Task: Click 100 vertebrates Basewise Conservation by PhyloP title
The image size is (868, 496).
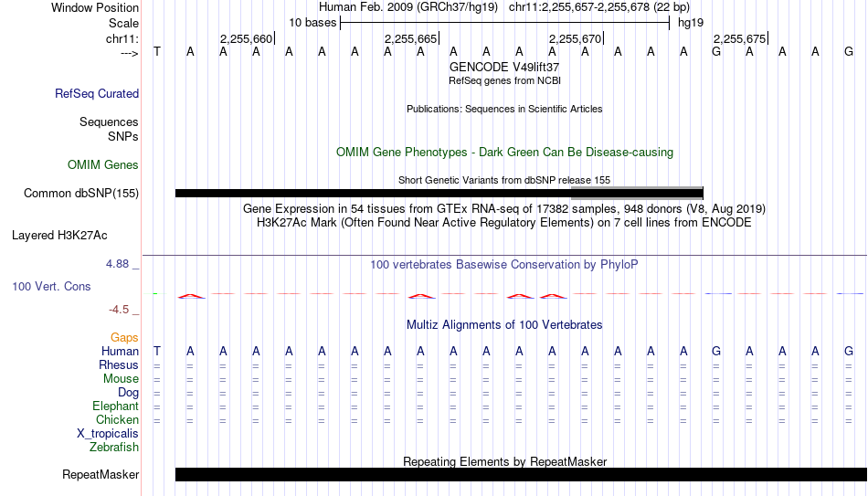Action: 504,265
